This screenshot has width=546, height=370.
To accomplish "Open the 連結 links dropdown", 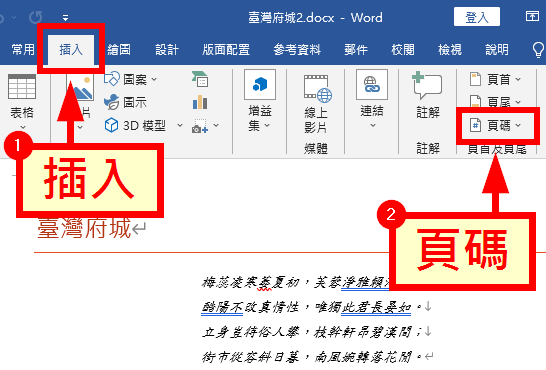I will [x=372, y=99].
